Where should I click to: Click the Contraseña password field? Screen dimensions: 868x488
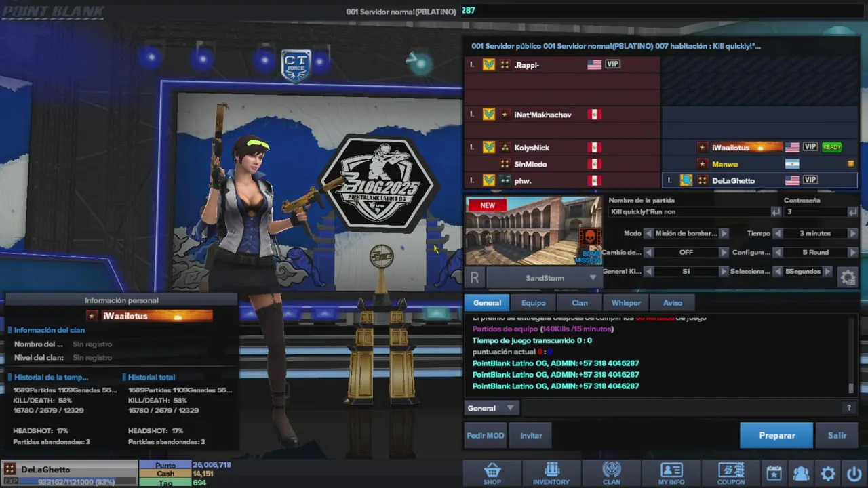click(x=815, y=212)
